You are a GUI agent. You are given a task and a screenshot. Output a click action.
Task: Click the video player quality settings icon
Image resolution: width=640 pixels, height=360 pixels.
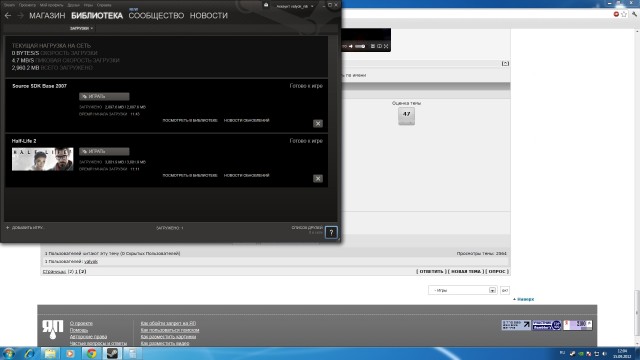point(373,47)
